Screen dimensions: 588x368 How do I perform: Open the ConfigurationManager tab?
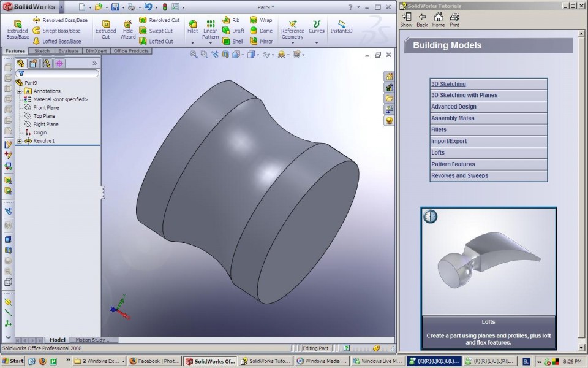point(47,63)
